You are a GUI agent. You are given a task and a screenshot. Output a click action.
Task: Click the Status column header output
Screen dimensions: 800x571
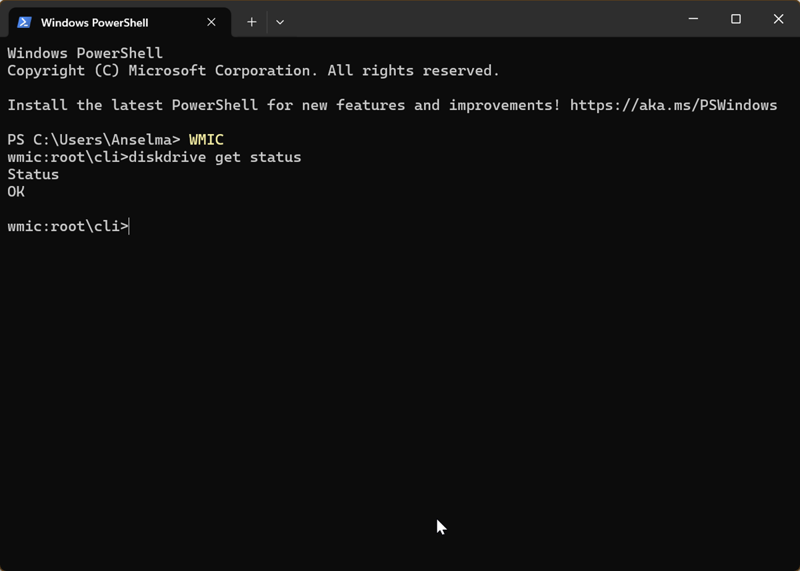pyautogui.click(x=33, y=174)
